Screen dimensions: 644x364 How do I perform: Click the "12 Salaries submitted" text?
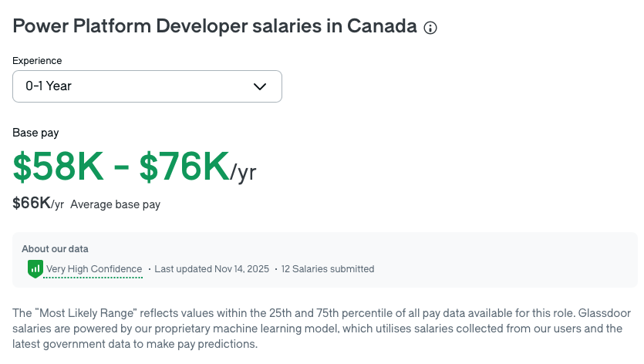328,269
